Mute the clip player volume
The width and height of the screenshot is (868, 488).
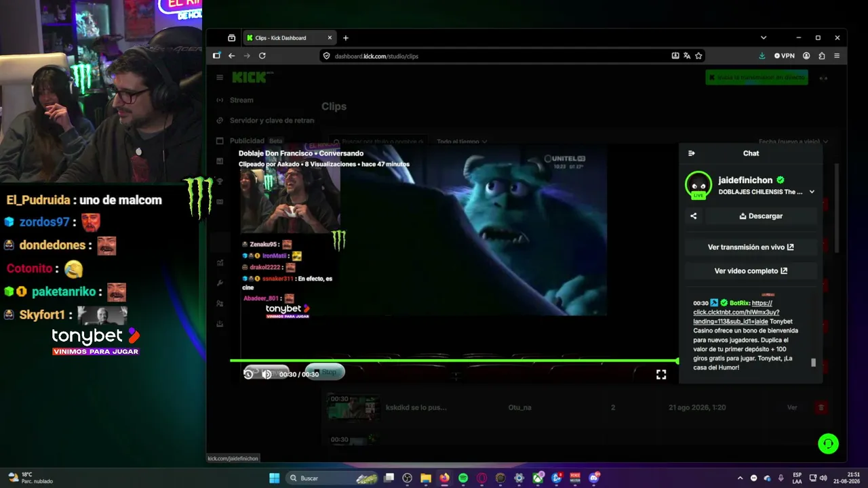267,374
